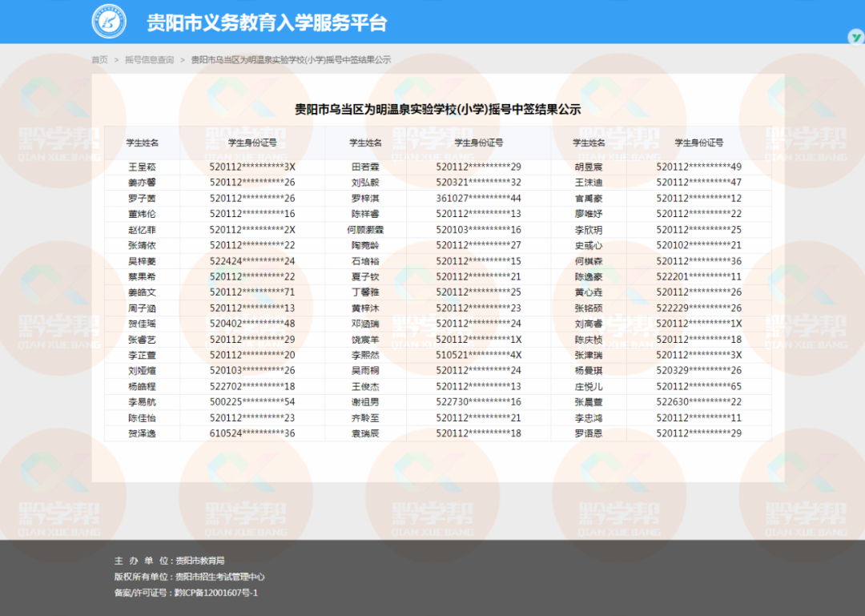
Task: Click the current-page breadcrumb ending 摇号中签结果公示
Action: (x=291, y=59)
